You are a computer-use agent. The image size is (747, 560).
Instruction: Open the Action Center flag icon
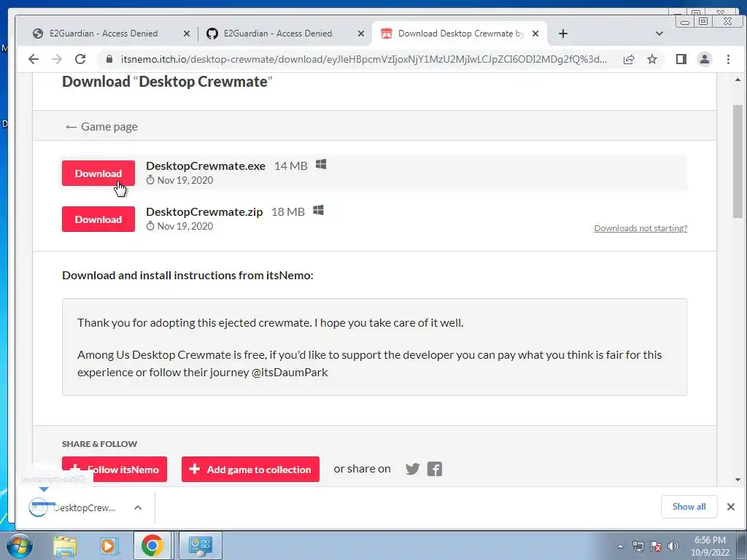(x=656, y=546)
